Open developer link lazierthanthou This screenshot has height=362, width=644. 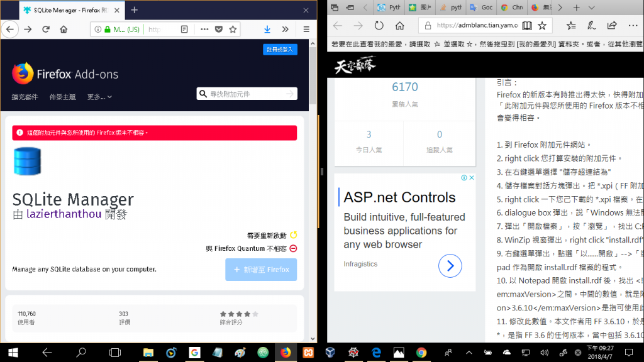(64, 214)
